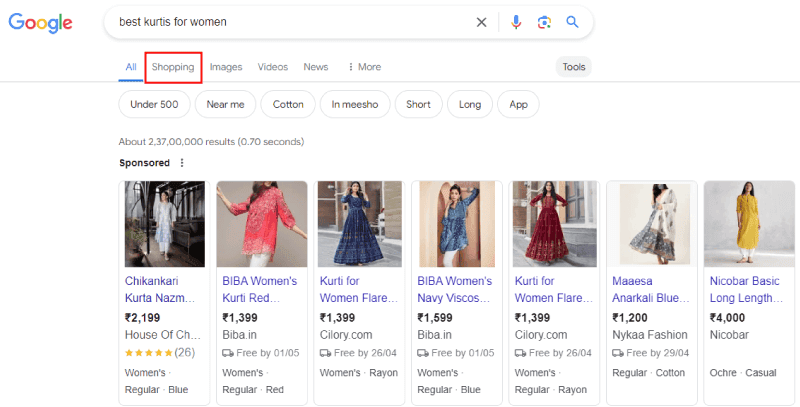Select the 'App' filter chip
This screenshot has height=407, width=800.
pyautogui.click(x=518, y=104)
